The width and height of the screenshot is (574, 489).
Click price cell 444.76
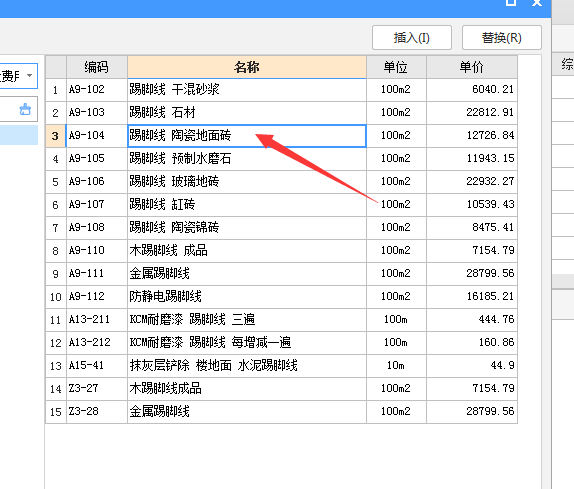coord(472,320)
